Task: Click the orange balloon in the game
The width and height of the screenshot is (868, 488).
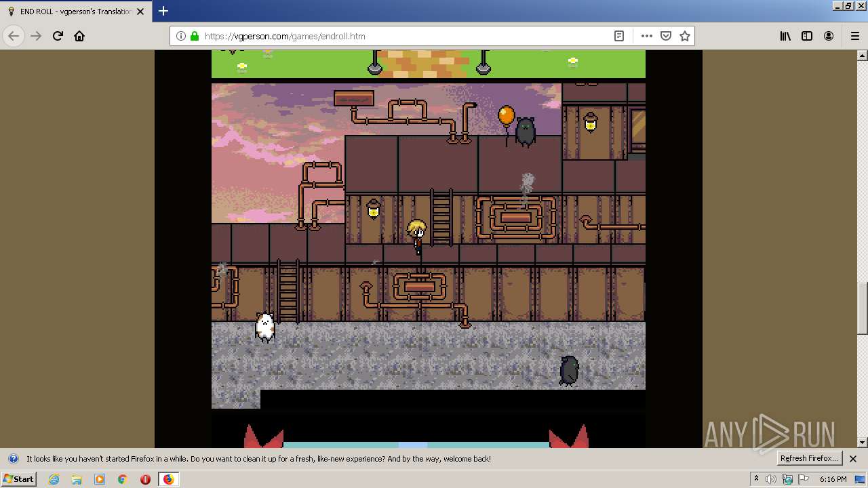Action: coord(506,116)
